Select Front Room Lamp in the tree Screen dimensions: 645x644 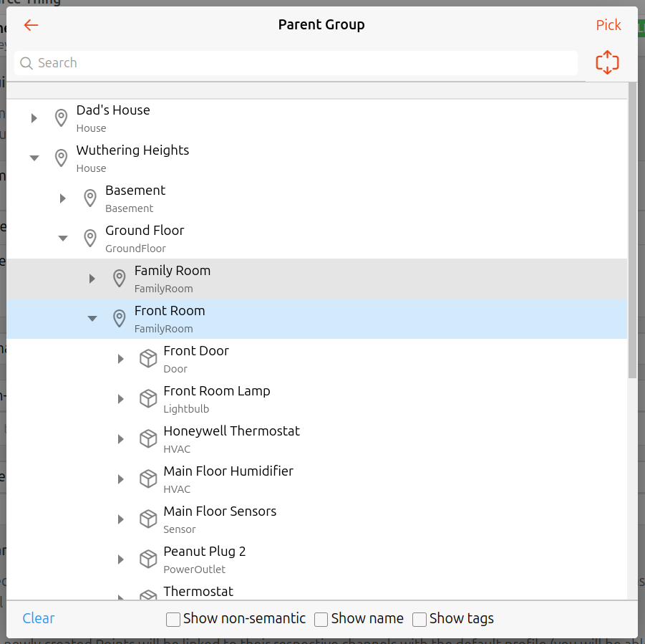tap(217, 391)
